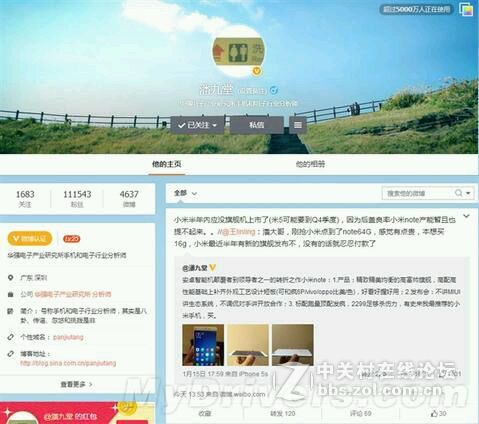Click the profile avatar picture

pos(239,51)
